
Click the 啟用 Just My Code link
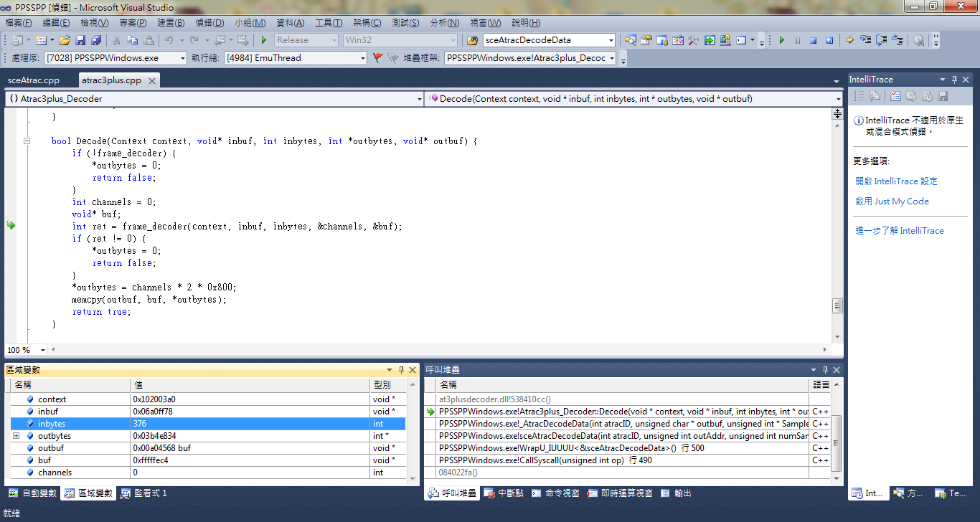tap(892, 201)
